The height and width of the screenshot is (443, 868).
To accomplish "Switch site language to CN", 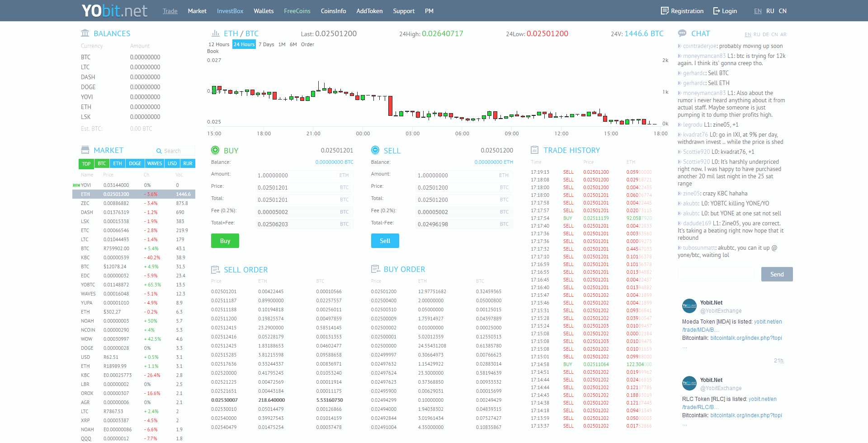I will [x=783, y=11].
